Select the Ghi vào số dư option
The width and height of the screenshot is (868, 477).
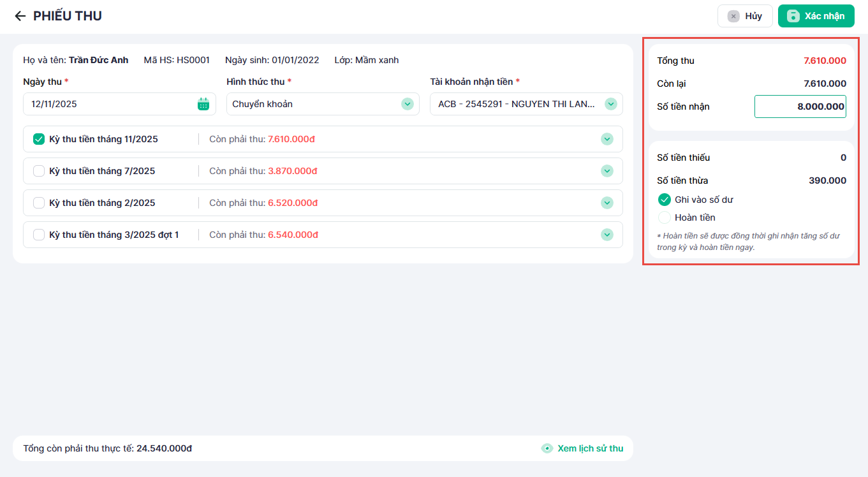point(665,200)
